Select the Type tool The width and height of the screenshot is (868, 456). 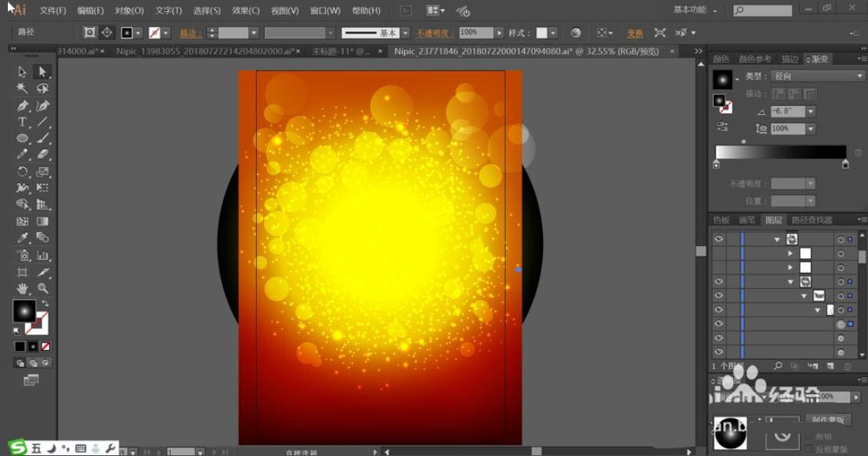(x=22, y=121)
